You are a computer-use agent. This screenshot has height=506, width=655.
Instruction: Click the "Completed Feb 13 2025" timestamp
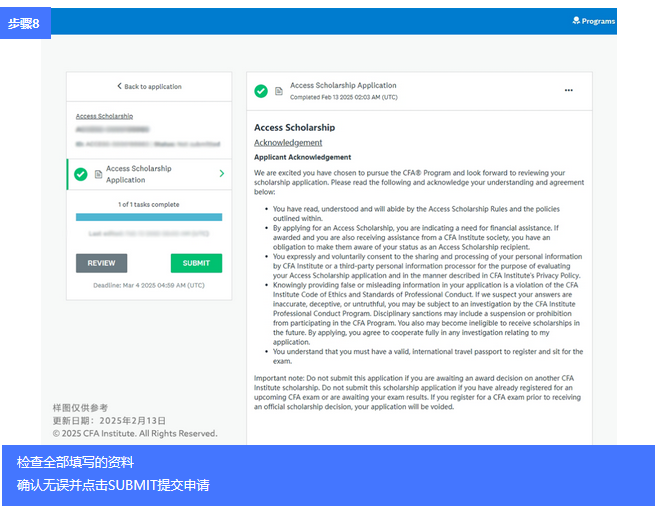344,97
